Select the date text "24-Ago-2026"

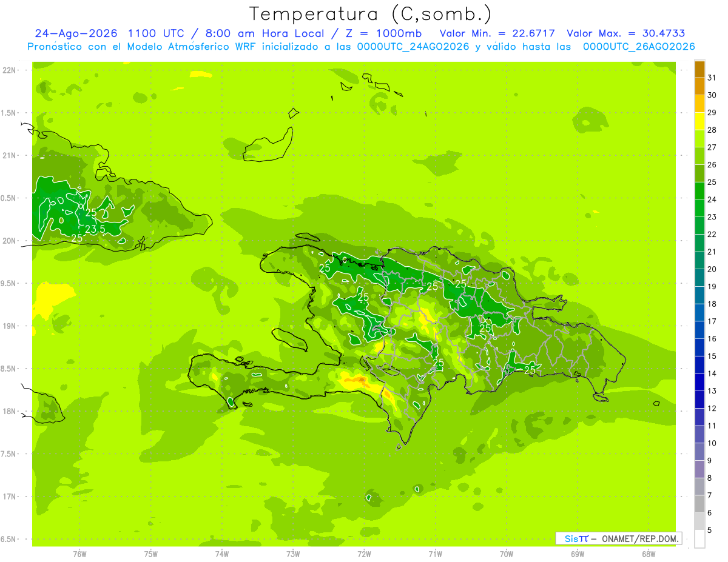tap(76, 33)
